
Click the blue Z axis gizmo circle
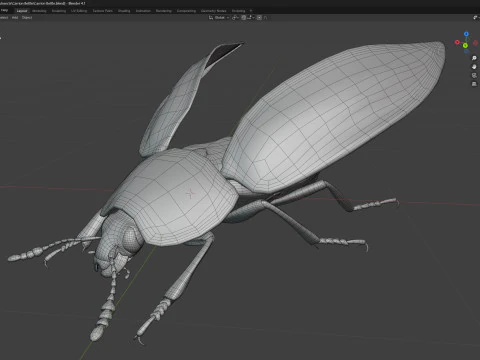(x=466, y=34)
